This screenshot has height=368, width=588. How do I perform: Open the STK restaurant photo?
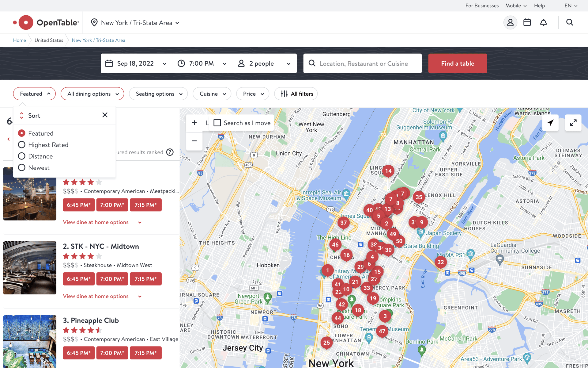tap(30, 268)
